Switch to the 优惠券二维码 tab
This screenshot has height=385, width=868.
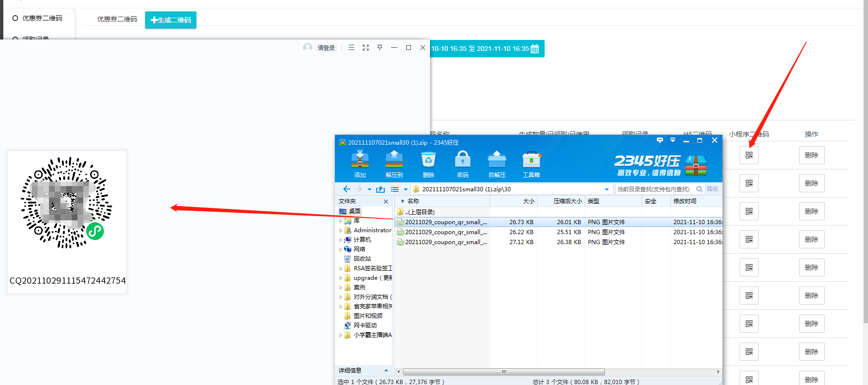click(x=117, y=19)
